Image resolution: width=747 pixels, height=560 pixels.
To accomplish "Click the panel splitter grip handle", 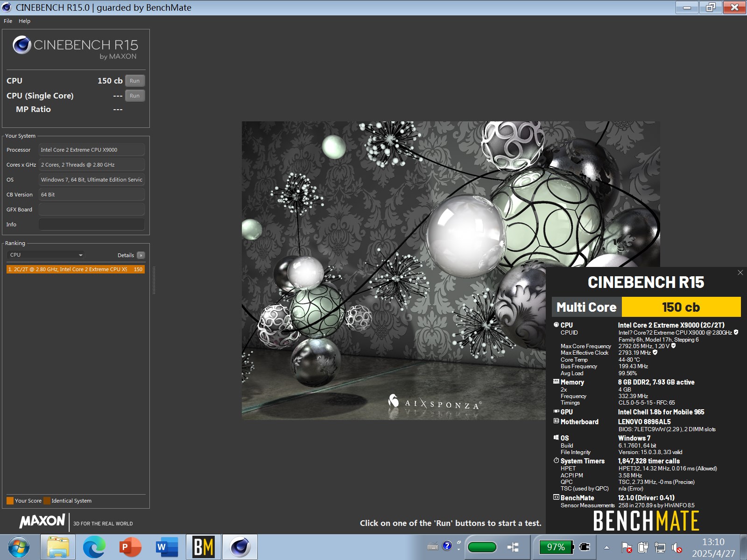I will tap(154, 280).
